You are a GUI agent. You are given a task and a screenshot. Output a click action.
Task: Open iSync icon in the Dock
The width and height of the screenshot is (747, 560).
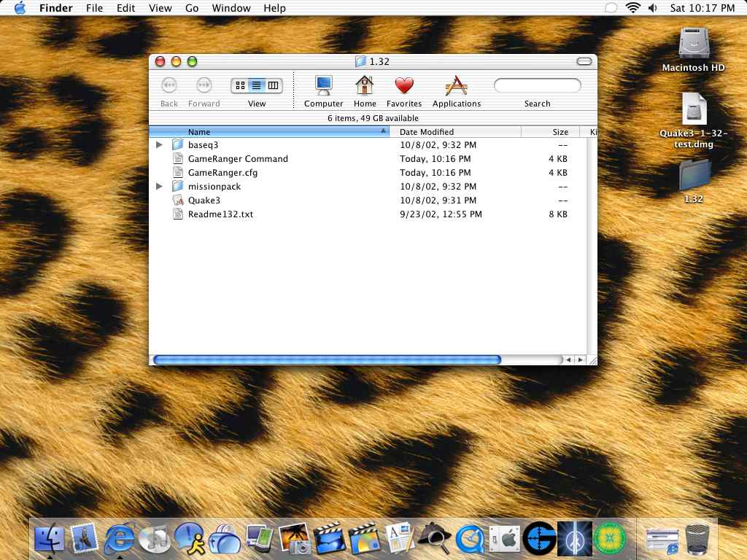coord(260,539)
